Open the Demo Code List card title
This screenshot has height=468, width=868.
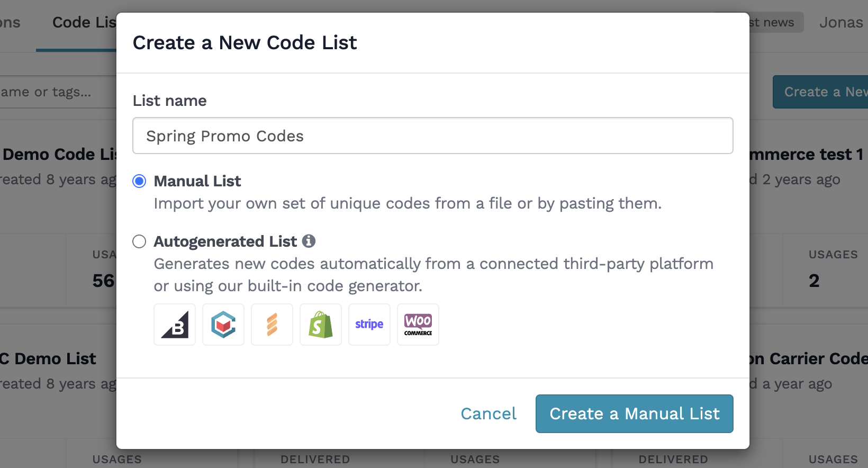click(58, 155)
